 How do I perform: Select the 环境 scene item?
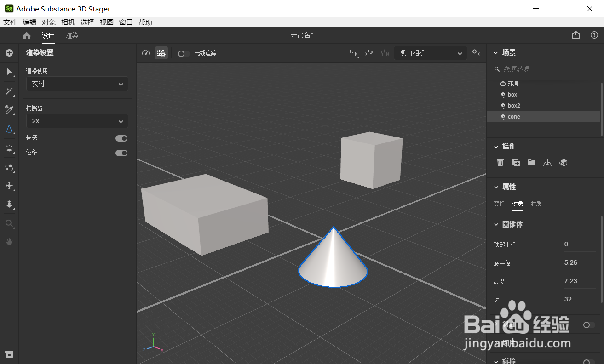[x=544, y=84]
